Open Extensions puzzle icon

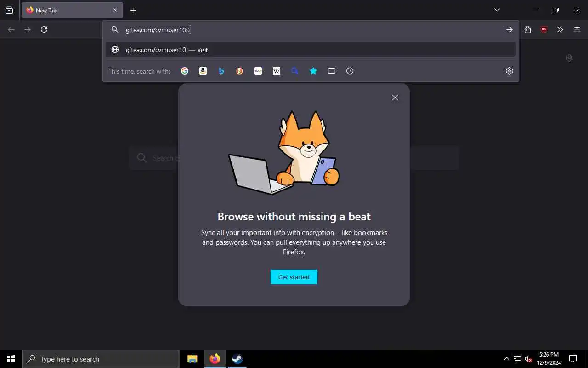point(527,29)
